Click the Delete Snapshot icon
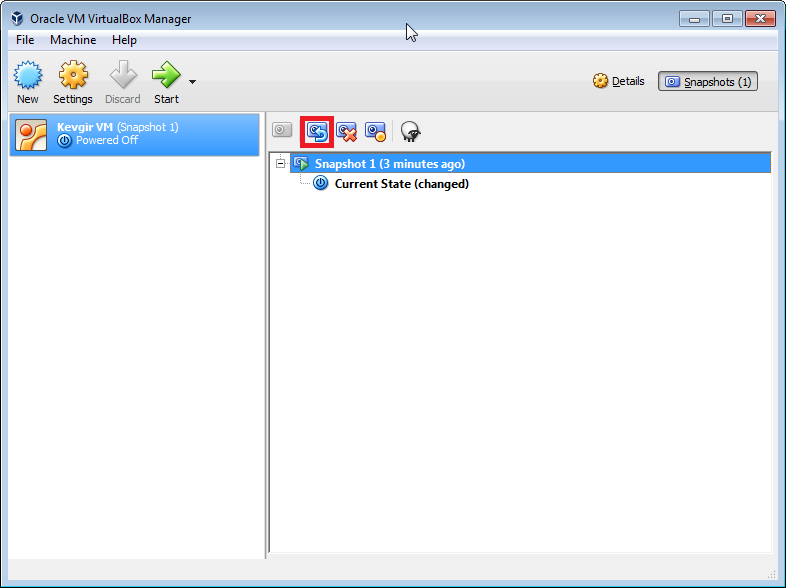The image size is (786, 588). (346, 132)
